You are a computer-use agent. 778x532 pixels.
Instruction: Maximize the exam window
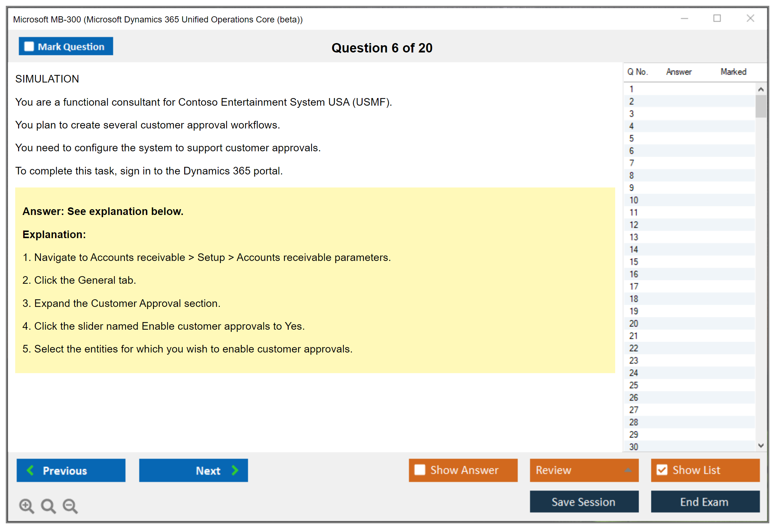click(717, 18)
